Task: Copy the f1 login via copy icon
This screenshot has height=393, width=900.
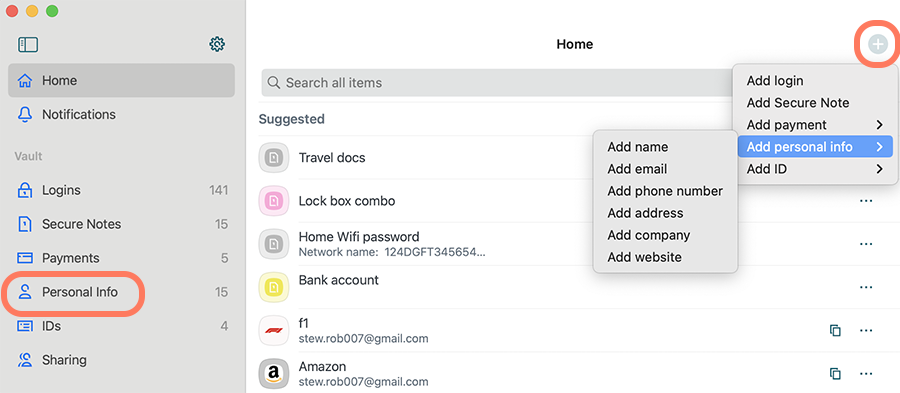Action: (x=835, y=330)
